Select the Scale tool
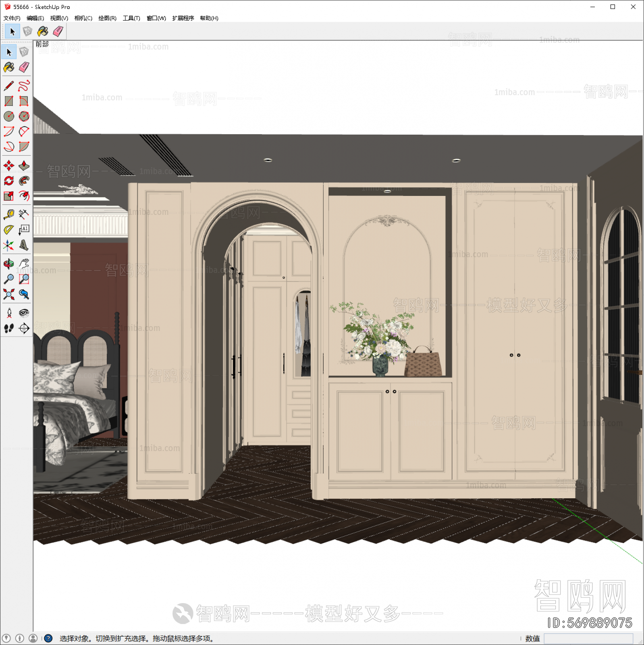 [9, 196]
